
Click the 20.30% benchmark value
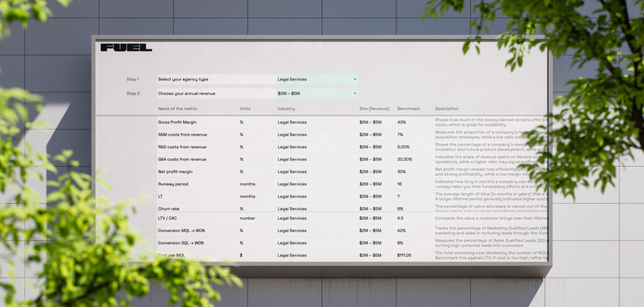tap(404, 159)
